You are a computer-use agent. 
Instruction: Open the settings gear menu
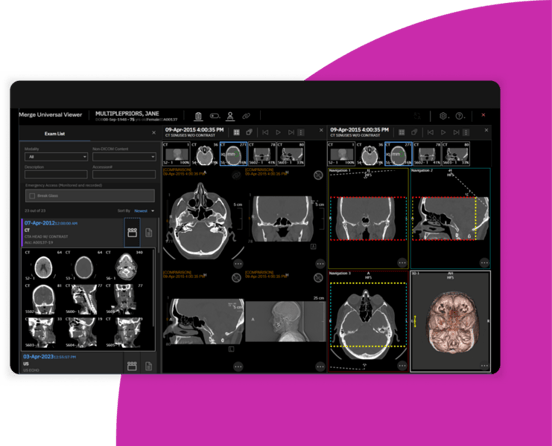(444, 116)
